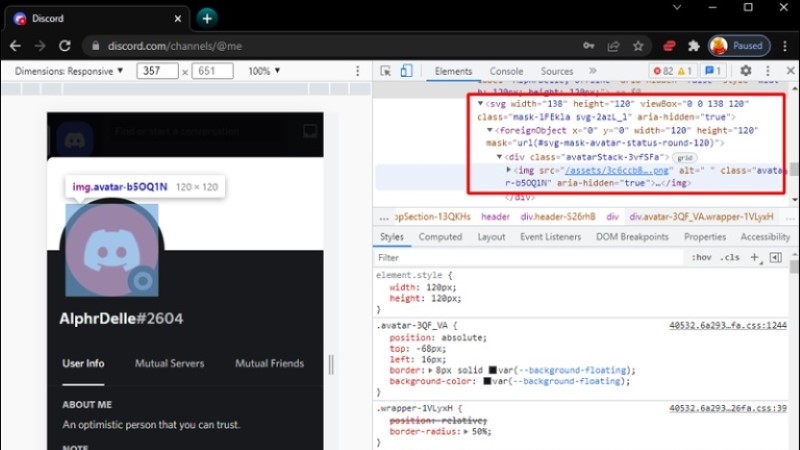
Task: Click the width field showing 357
Action: pos(157,71)
